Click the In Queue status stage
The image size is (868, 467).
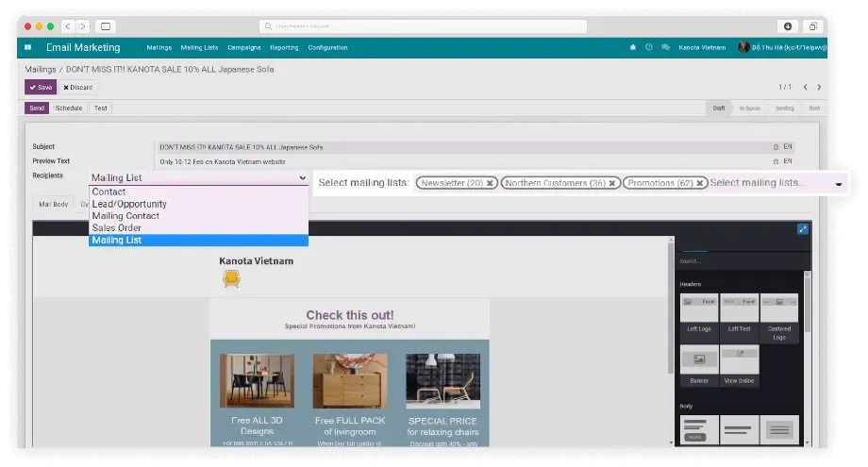[x=749, y=108]
